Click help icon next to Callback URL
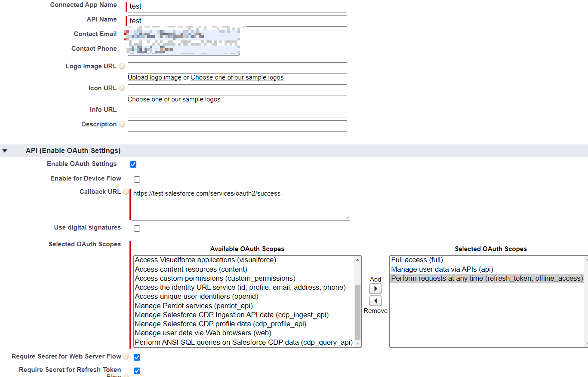This screenshot has height=377, width=588. [x=126, y=192]
